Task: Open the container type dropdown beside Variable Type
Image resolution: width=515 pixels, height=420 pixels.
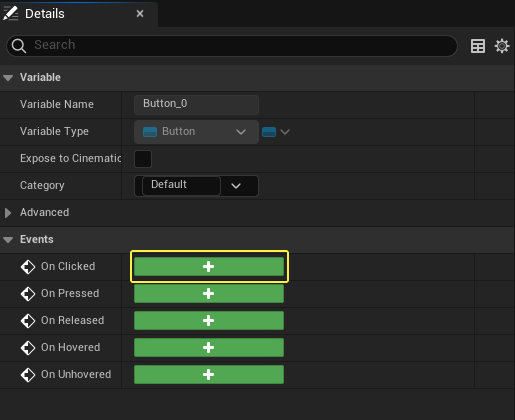Action: 276,132
